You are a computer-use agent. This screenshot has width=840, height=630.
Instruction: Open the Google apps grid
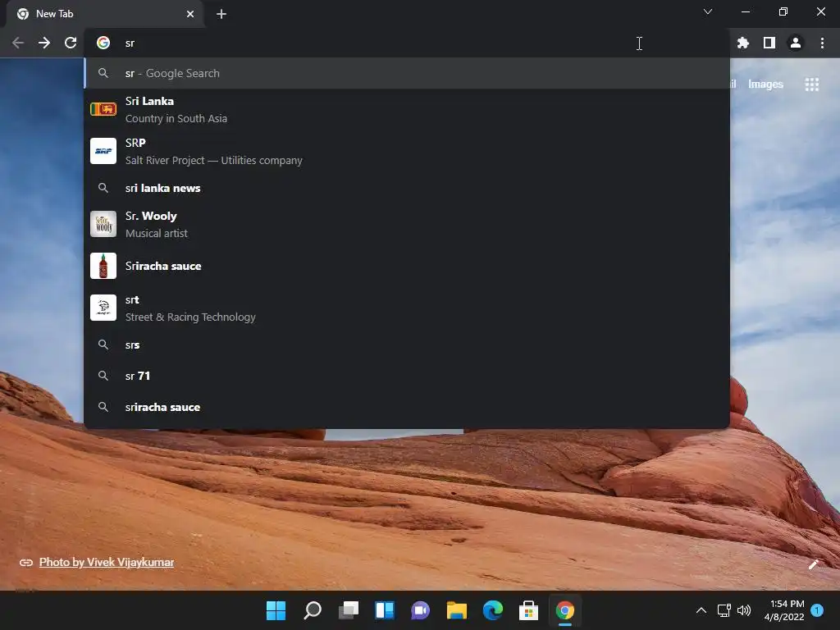(x=811, y=84)
